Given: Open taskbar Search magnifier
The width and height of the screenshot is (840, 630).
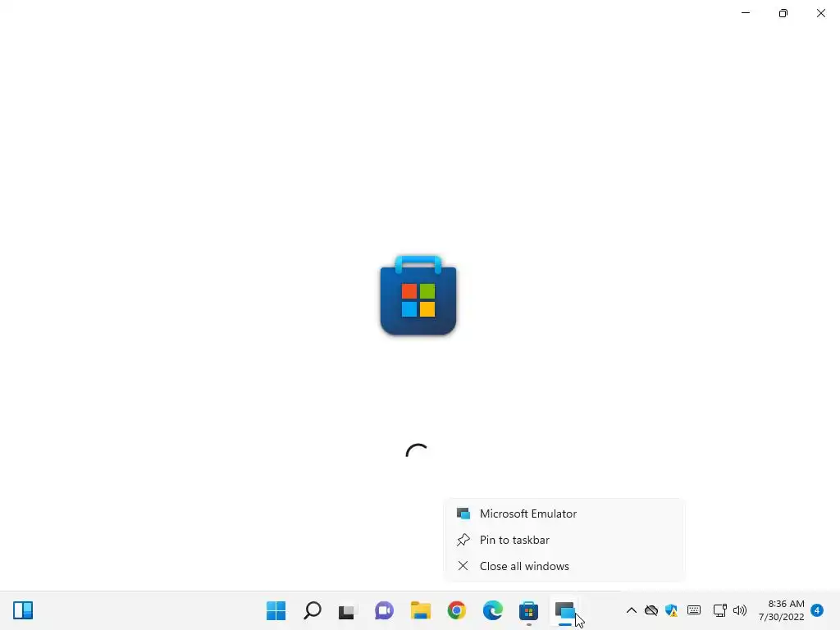Looking at the screenshot, I should pyautogui.click(x=313, y=610).
